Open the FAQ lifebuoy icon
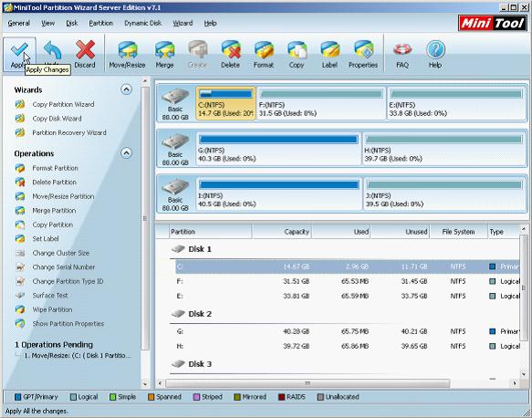 [x=402, y=50]
